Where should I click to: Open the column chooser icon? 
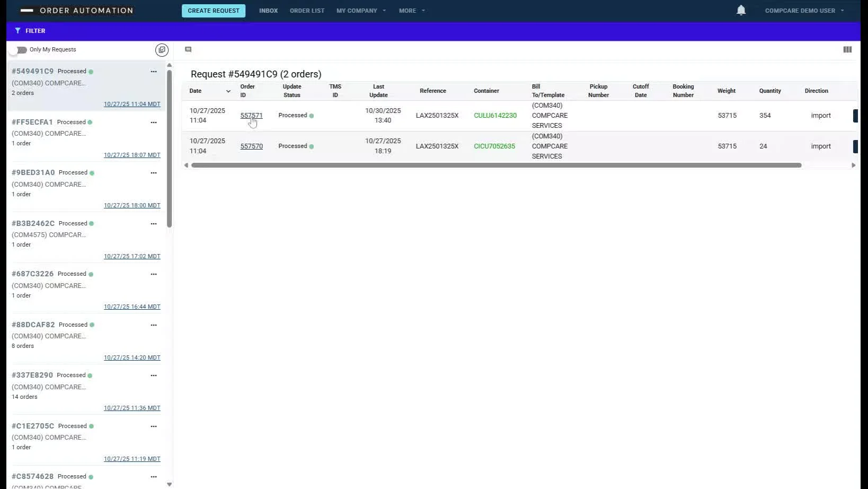click(847, 49)
